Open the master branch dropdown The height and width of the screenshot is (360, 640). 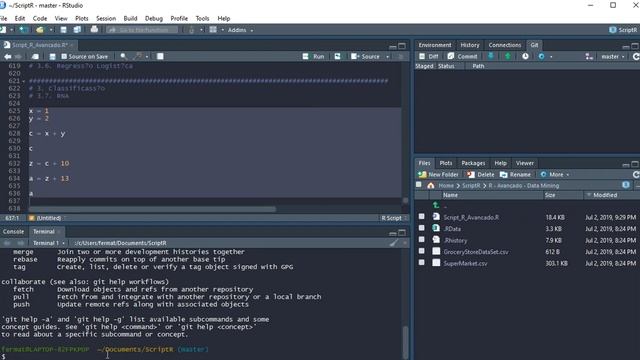coord(613,56)
